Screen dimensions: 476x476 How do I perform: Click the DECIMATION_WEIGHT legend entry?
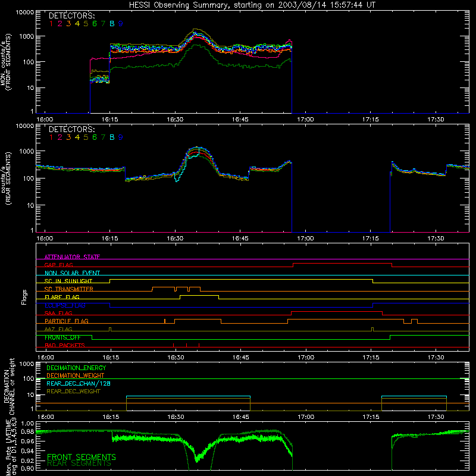coord(76,375)
